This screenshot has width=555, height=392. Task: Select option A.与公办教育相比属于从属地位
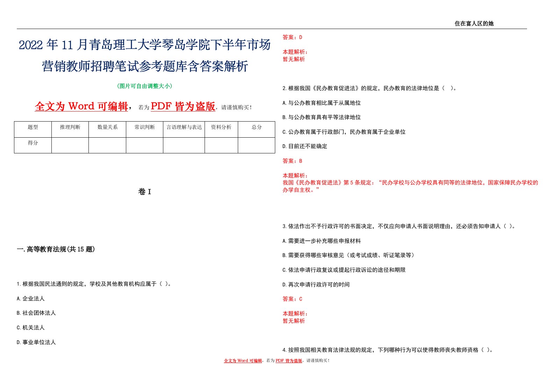(x=322, y=103)
